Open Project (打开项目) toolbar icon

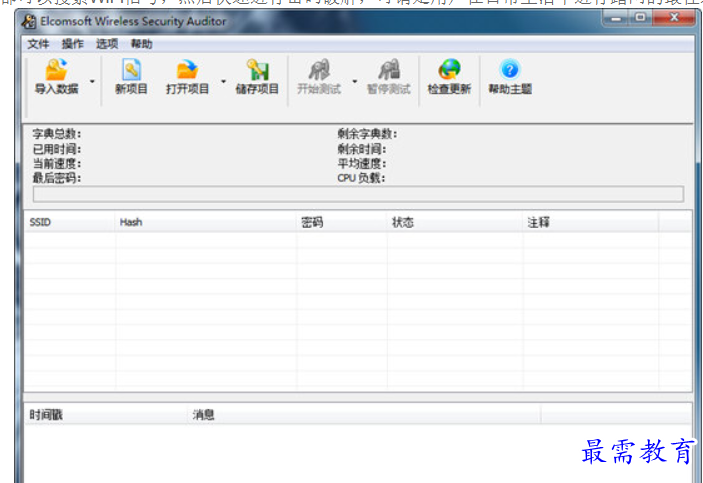187,77
